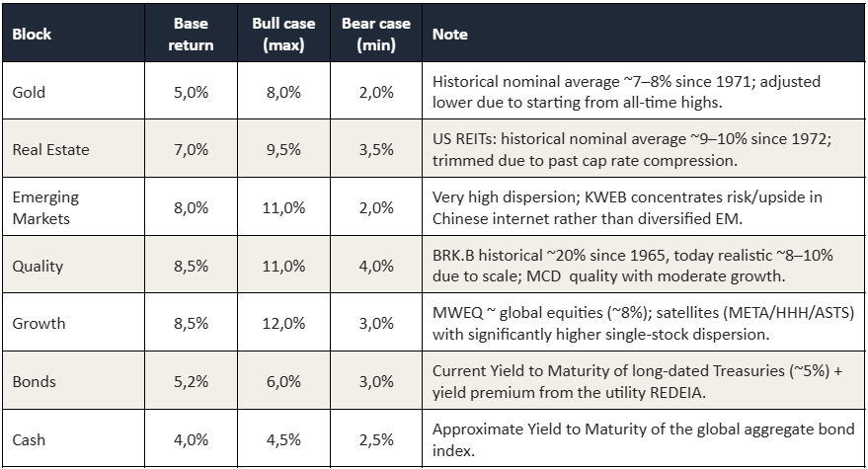Select the Bear case (min) header
The height and width of the screenshot is (469, 868).
pos(376,34)
